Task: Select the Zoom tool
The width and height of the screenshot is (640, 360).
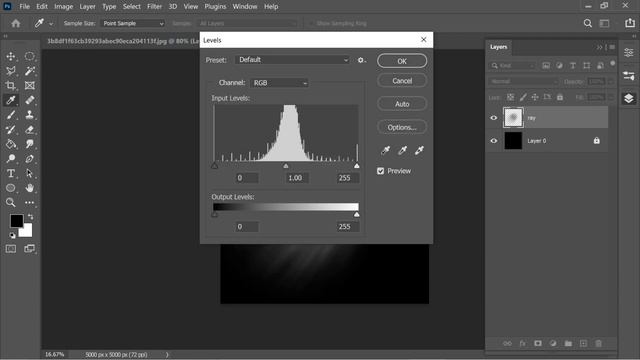Action: (x=11, y=202)
